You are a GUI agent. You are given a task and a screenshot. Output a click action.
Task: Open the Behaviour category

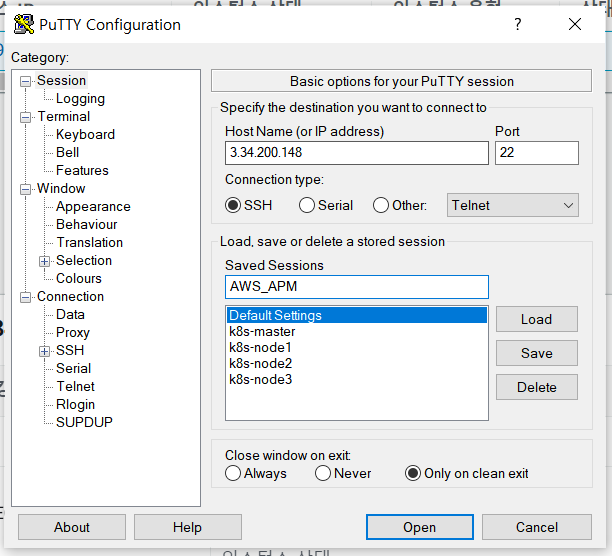pyautogui.click(x=87, y=224)
